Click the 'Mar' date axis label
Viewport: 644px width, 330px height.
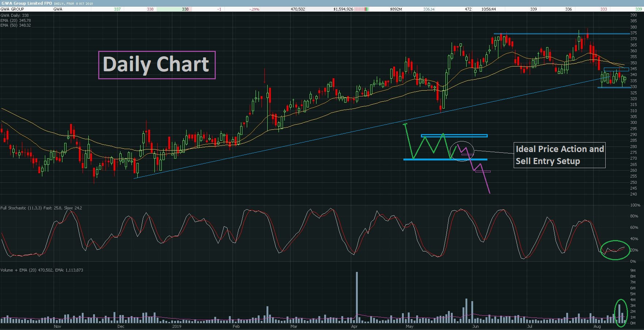pos(294,326)
